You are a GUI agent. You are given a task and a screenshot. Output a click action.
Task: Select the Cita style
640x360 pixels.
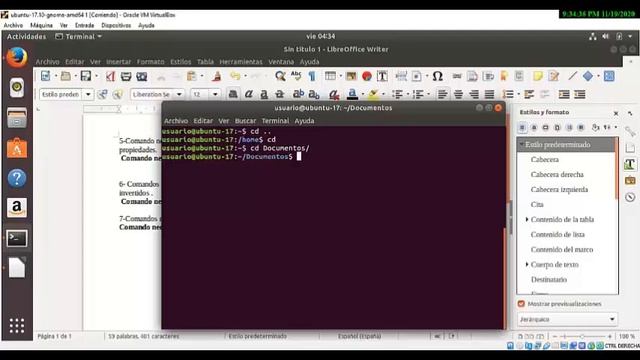click(537, 204)
